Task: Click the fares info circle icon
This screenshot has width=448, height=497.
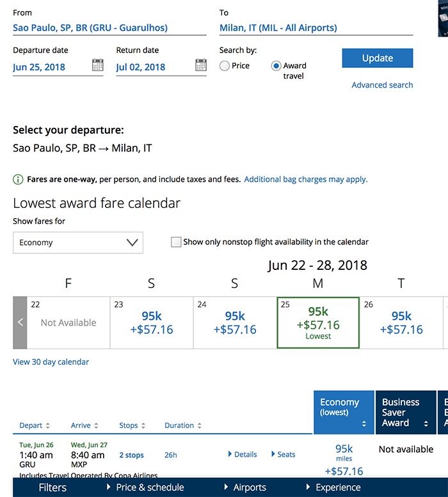Action: click(x=18, y=180)
